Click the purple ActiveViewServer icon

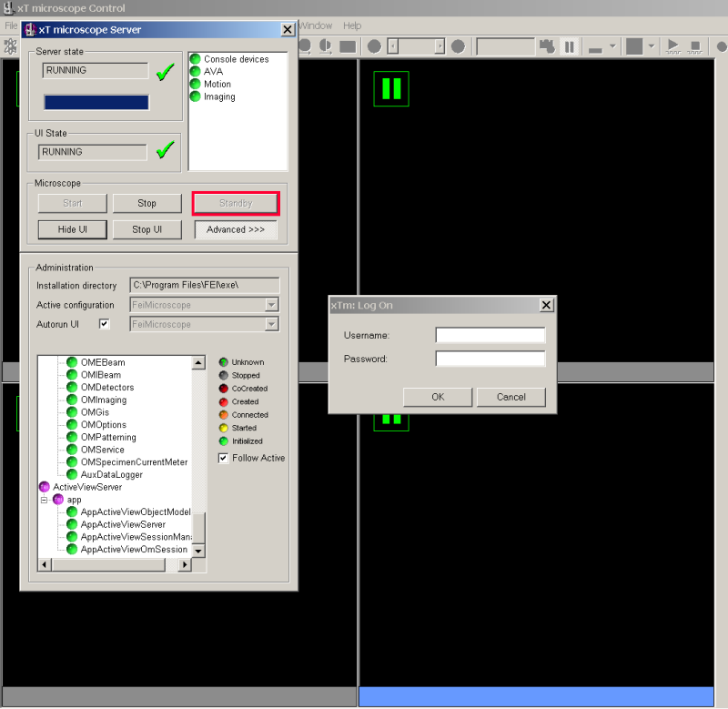tap(44, 487)
